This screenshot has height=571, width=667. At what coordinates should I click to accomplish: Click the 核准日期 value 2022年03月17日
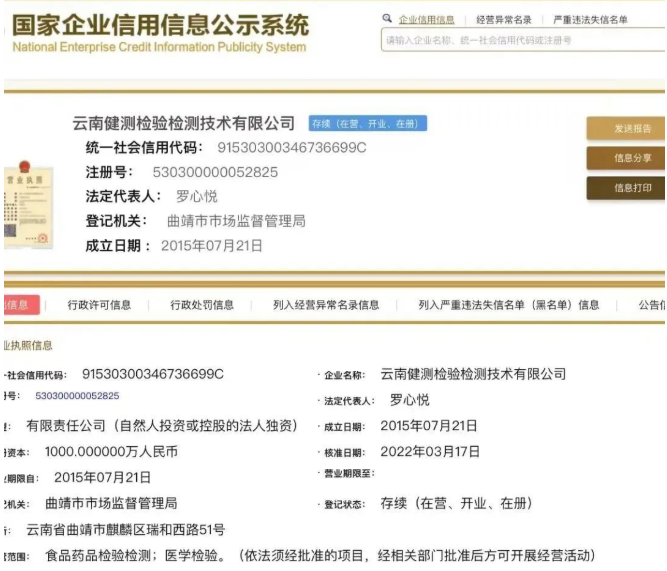point(430,451)
